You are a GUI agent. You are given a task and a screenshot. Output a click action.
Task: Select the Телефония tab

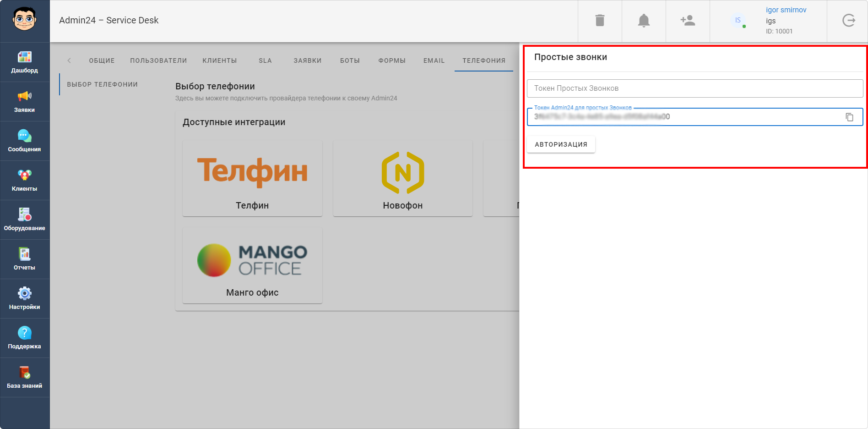click(x=484, y=60)
